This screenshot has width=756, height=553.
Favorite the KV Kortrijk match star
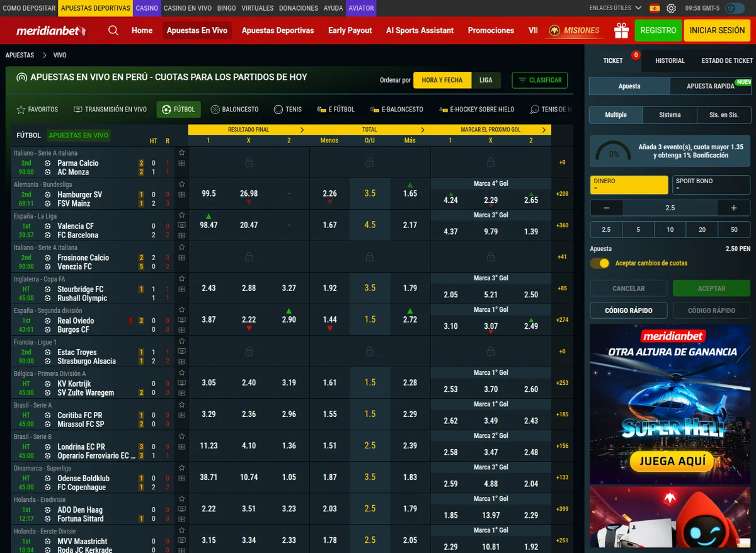[x=182, y=373]
